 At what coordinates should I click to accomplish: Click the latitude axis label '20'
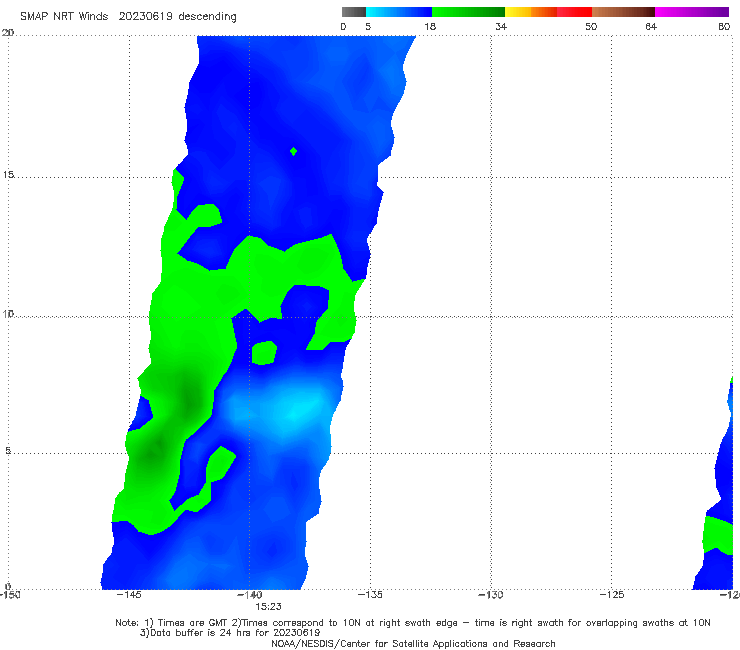(x=8, y=33)
